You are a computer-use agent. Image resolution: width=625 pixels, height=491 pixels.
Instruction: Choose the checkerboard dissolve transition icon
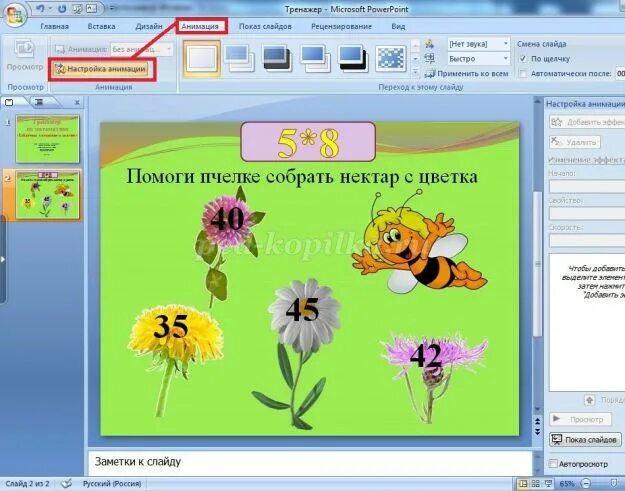click(391, 59)
